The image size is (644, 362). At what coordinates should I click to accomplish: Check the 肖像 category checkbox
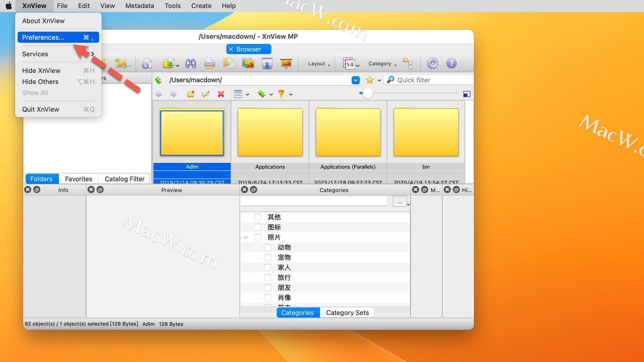(267, 298)
